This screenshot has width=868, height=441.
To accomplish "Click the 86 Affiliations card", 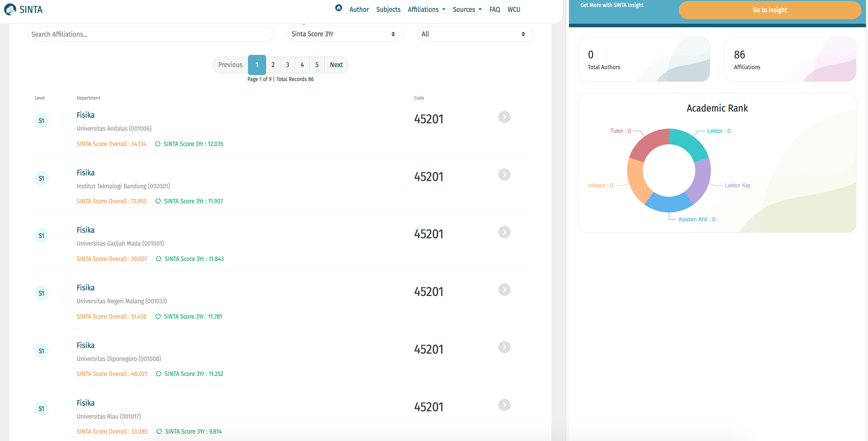I will tap(790, 59).
